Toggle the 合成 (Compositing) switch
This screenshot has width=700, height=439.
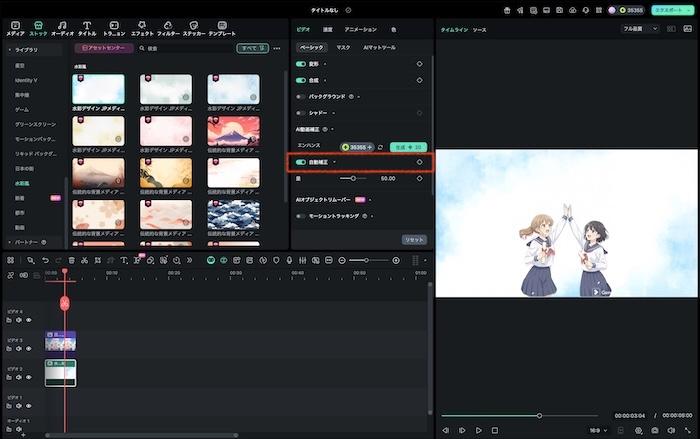pyautogui.click(x=301, y=80)
